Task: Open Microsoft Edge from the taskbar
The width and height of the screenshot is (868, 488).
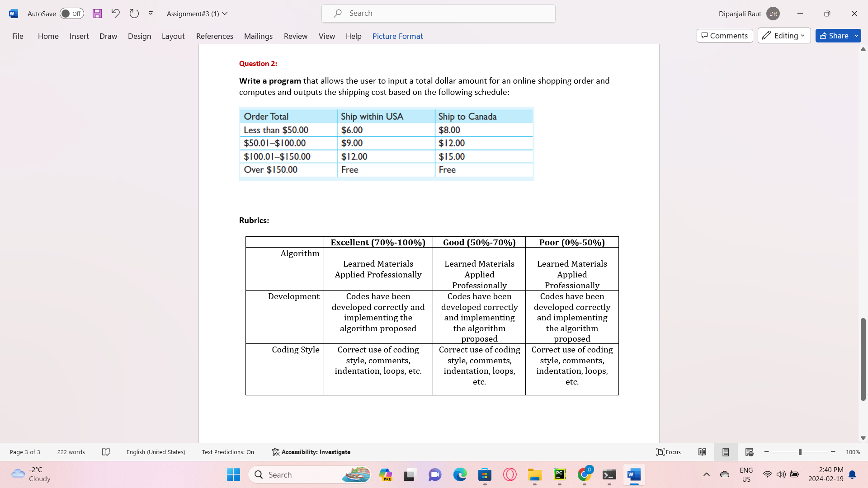Action: point(460,474)
